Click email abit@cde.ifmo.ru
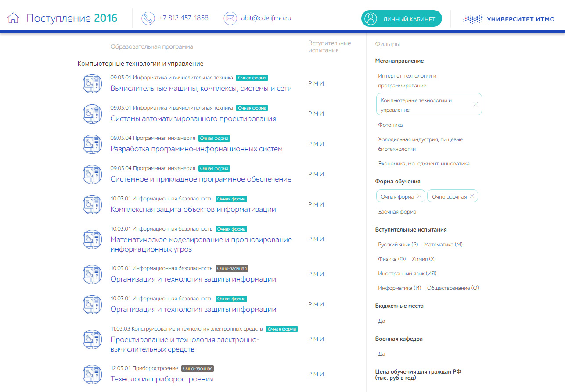Screen dimensions: 565x392 point(266,18)
